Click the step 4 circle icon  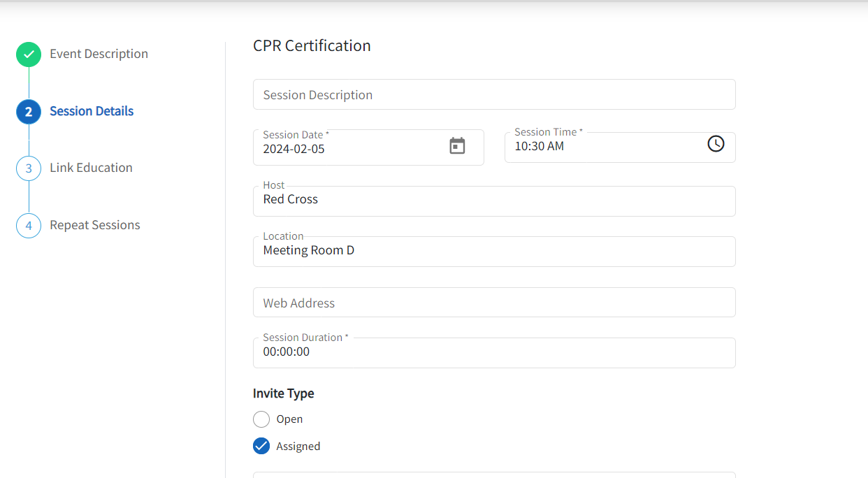pos(29,226)
